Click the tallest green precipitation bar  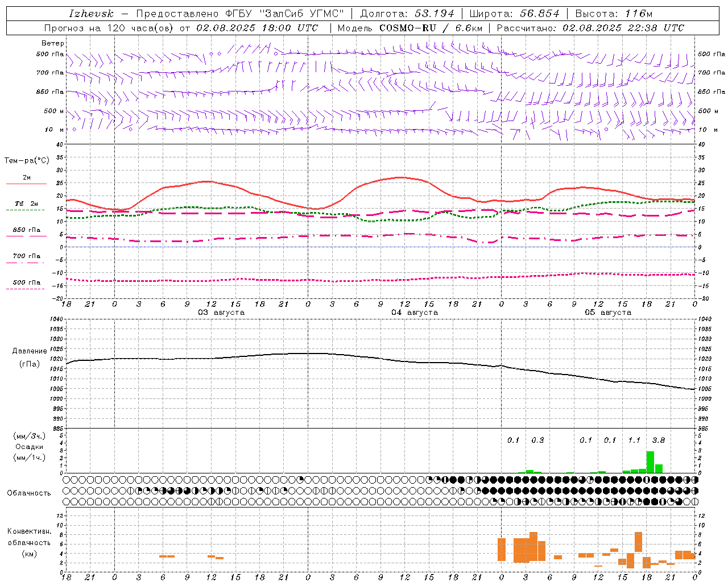coord(650,462)
